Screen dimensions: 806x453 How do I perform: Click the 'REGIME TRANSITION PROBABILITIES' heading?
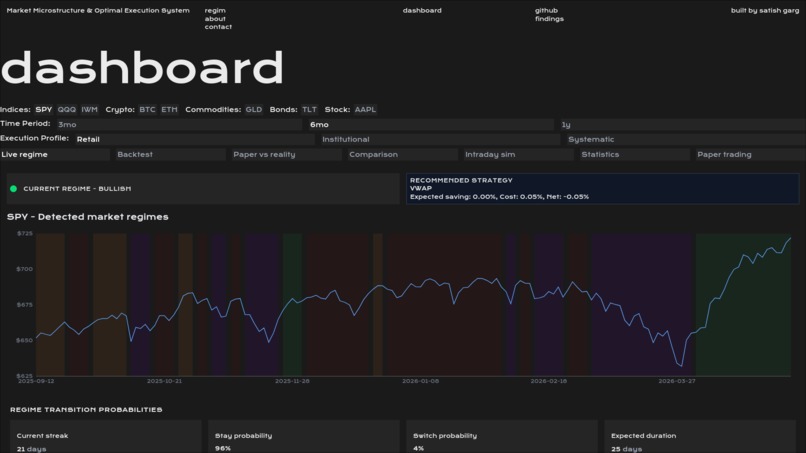86,410
